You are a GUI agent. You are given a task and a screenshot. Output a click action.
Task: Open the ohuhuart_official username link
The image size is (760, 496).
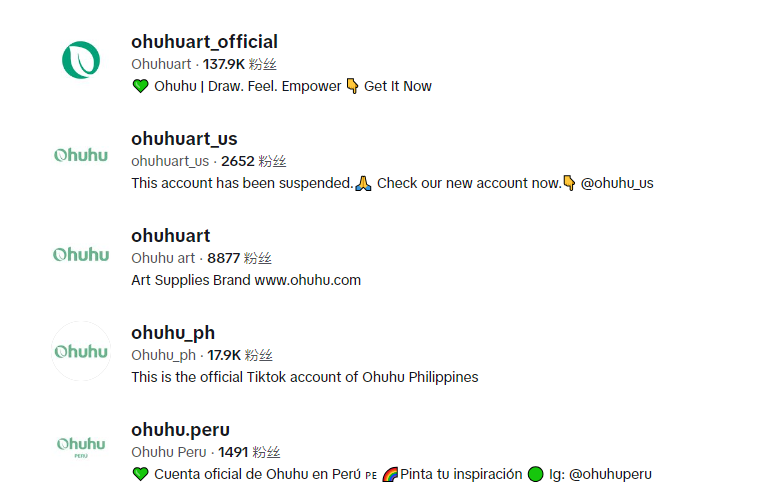coord(204,42)
